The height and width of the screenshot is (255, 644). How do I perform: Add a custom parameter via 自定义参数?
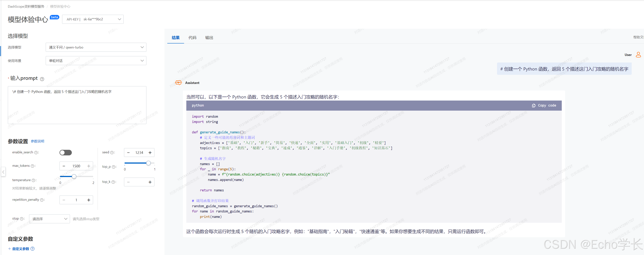tap(19, 249)
